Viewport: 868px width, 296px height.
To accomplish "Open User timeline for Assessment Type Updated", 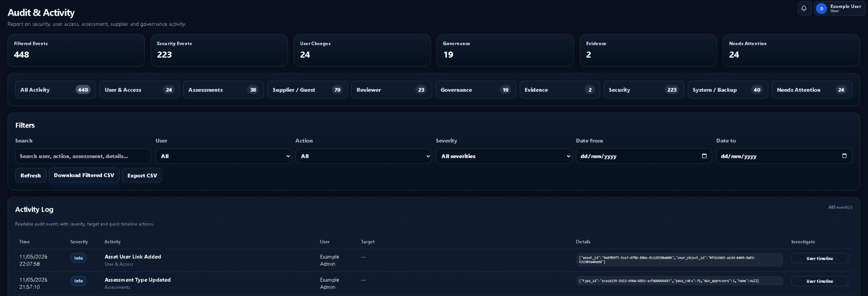I will pos(819,281).
